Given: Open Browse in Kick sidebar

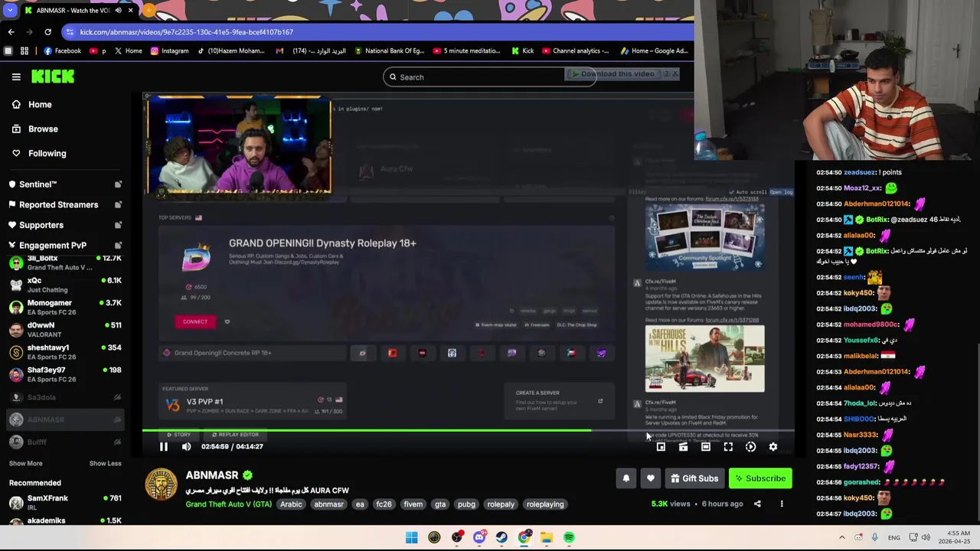Looking at the screenshot, I should point(35,129).
